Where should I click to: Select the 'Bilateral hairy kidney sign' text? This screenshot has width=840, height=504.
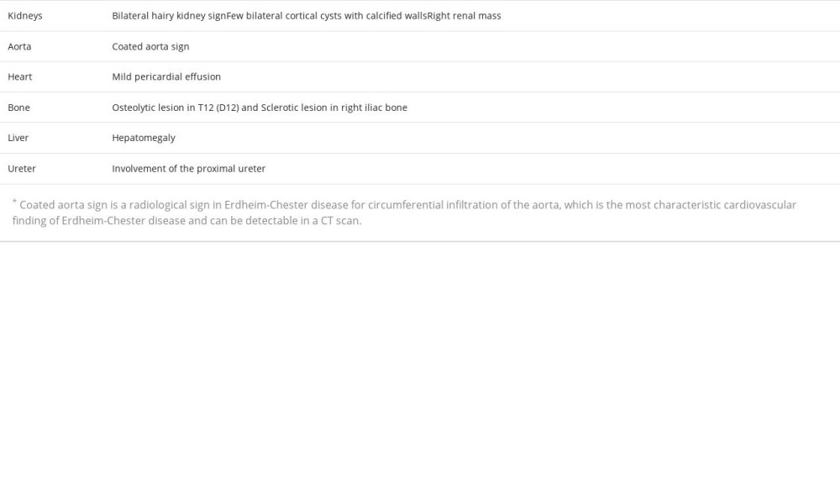(x=169, y=16)
